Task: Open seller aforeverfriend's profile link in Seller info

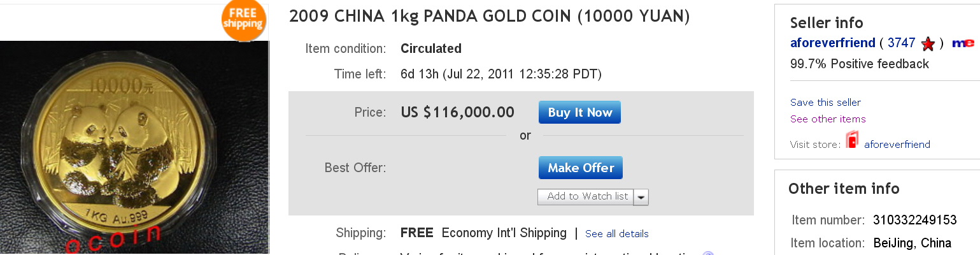Action: click(x=832, y=43)
